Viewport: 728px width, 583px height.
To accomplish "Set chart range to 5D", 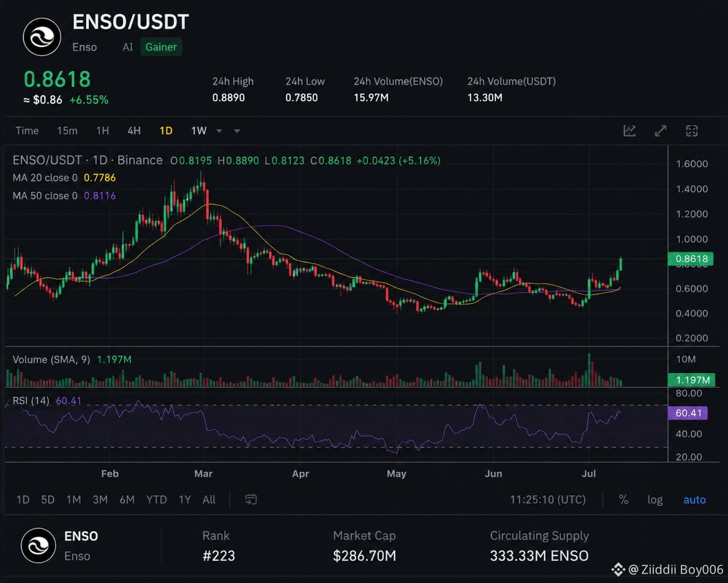I will pos(48,499).
